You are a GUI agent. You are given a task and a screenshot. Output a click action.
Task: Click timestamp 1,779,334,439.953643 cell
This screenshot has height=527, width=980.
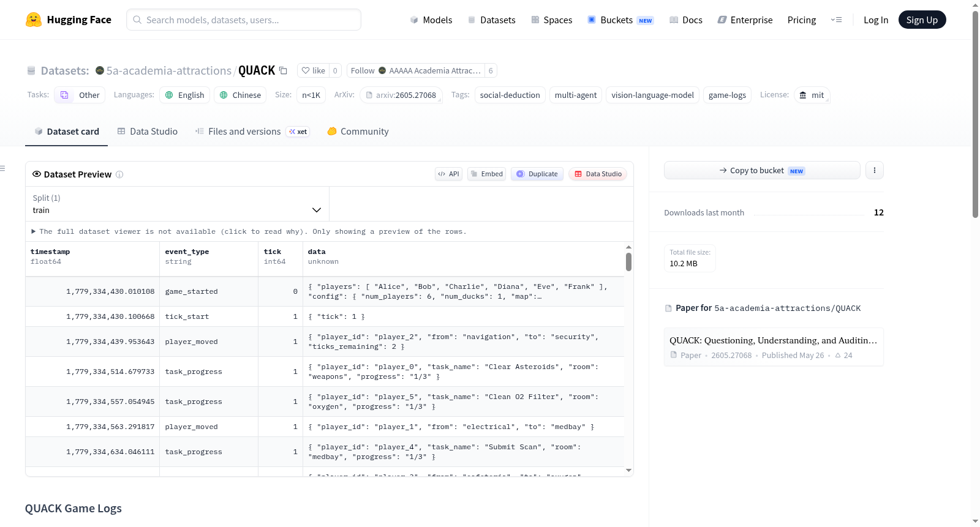[92, 342]
